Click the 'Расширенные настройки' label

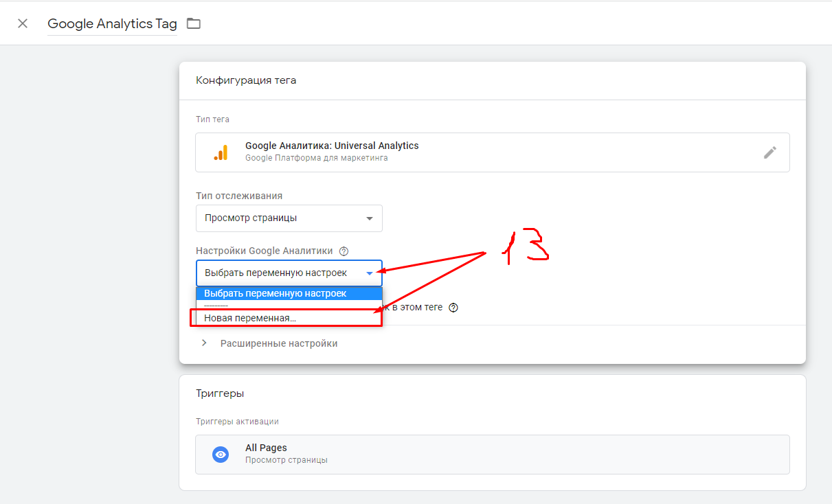tap(279, 343)
